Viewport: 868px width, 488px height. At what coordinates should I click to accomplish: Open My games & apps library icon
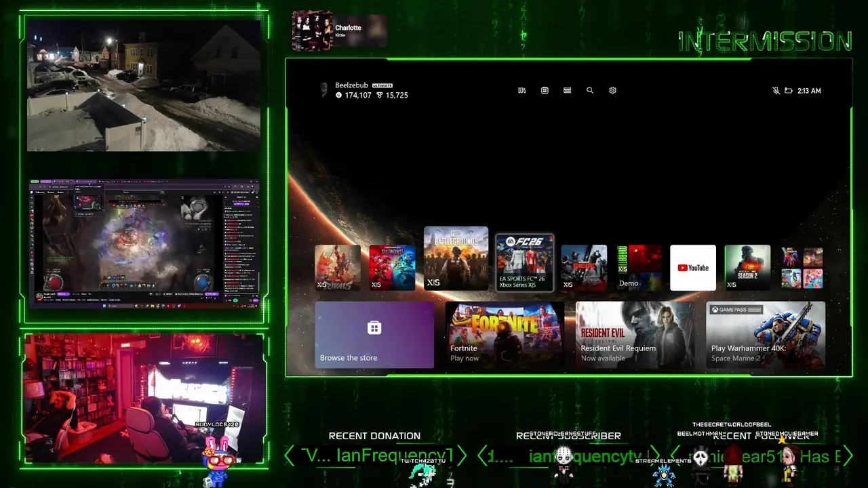pyautogui.click(x=522, y=90)
